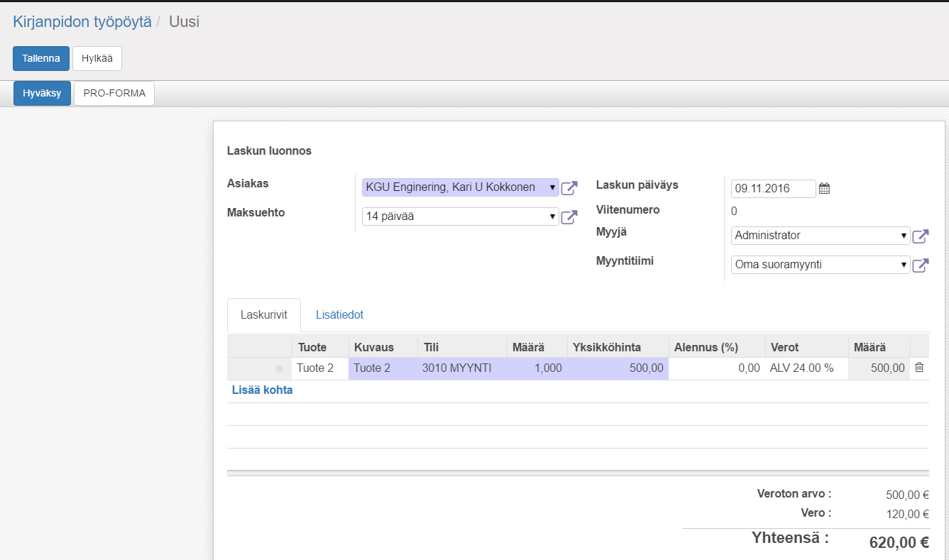Click the Laskun luonnos heading
Viewport: 949px width, 560px height.
click(269, 150)
